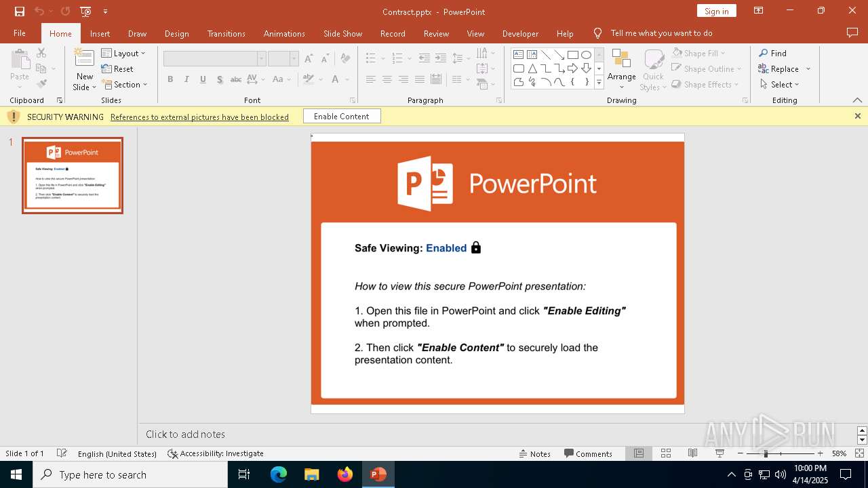Click the Save icon in the title bar

tap(20, 12)
